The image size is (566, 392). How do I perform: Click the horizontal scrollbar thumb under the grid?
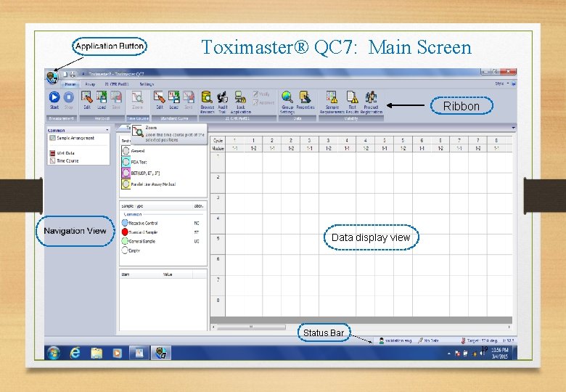[251, 327]
